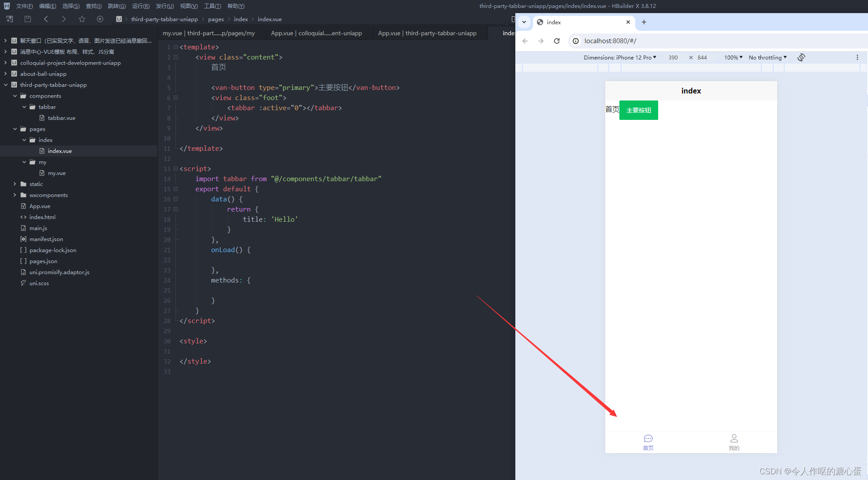The width and height of the screenshot is (868, 480).
Task: Open index.html in the file tree
Action: (x=42, y=217)
